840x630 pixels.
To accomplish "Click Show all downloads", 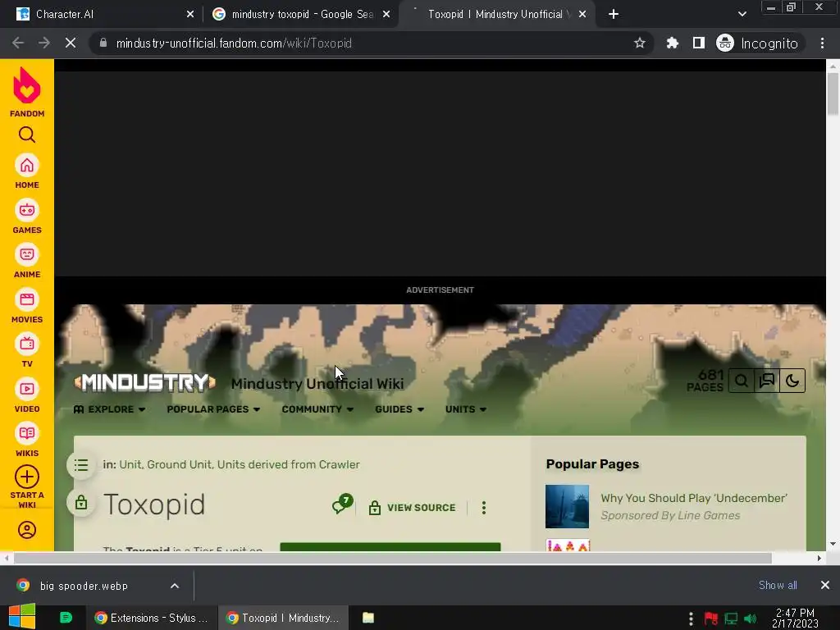I will tap(778, 585).
